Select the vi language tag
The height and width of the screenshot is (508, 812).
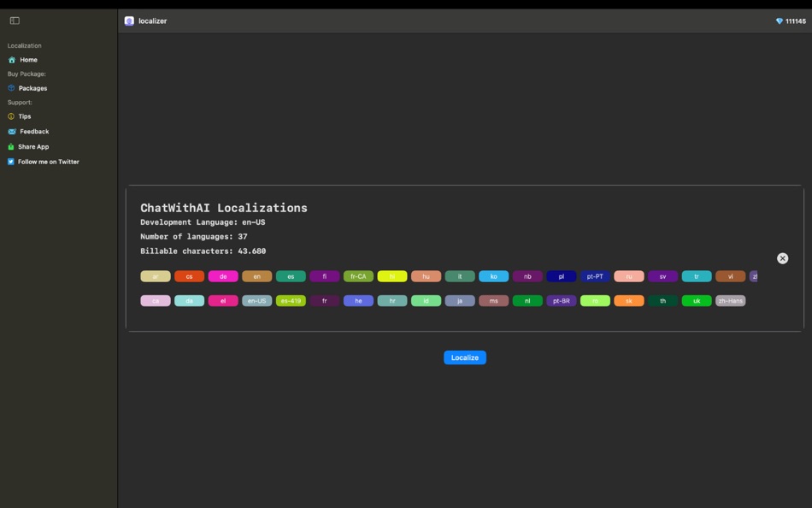pos(731,276)
